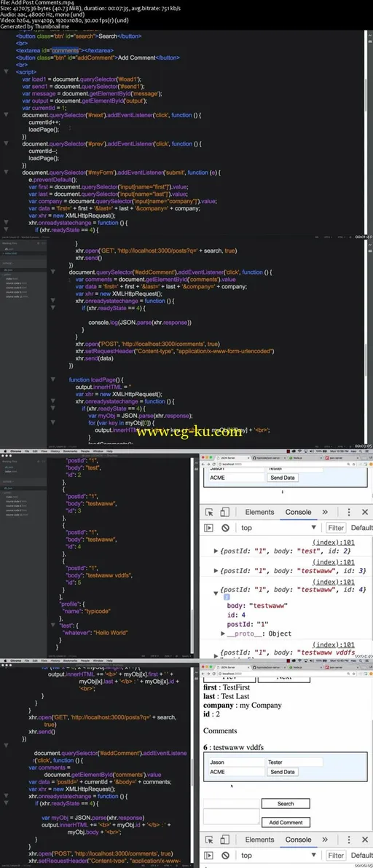Image resolution: width=373 pixels, height=868 pixels.
Task: Select Console tab below the Add Comment page
Action: [x=298, y=839]
